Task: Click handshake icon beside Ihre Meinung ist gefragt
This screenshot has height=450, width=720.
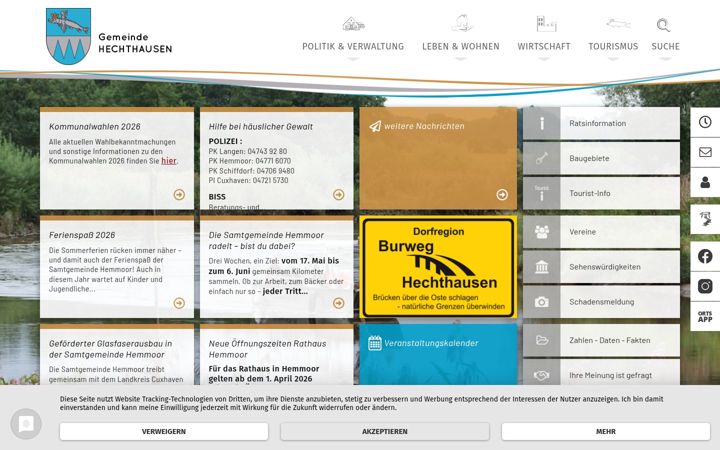Action: tap(541, 374)
